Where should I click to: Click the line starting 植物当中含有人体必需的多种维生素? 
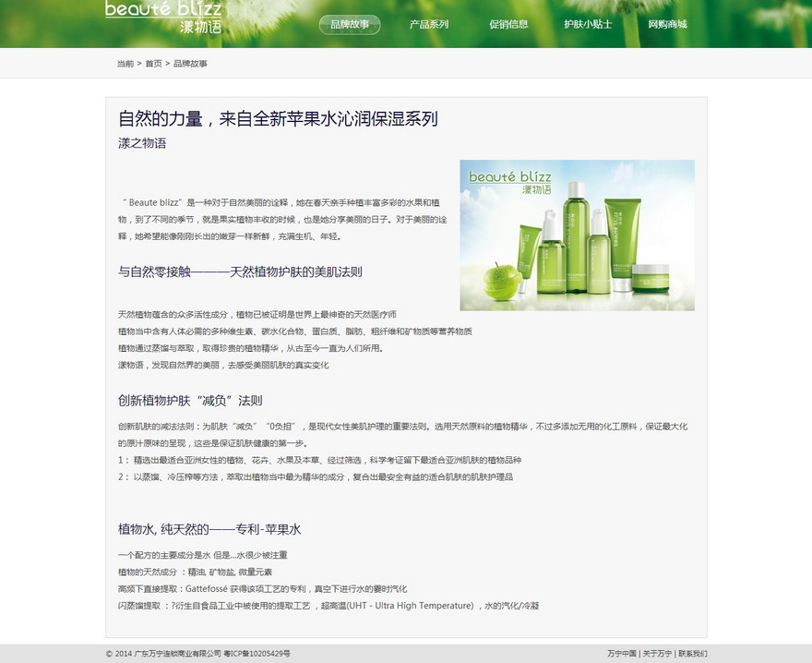[x=295, y=331]
